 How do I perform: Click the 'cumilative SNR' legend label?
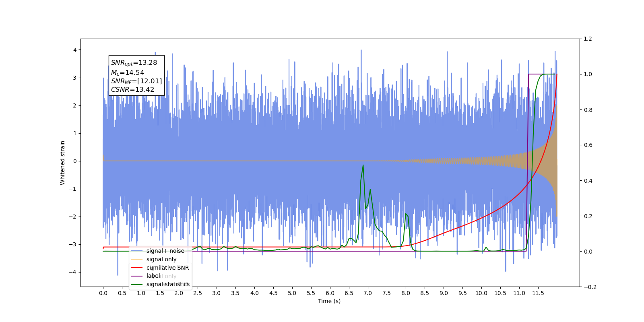[x=167, y=268]
